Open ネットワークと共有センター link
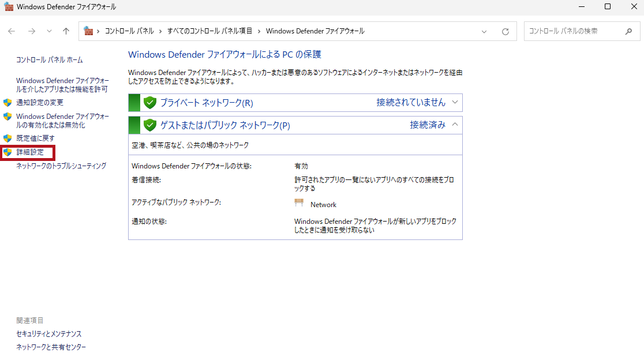The image size is (644, 360). tap(51, 347)
